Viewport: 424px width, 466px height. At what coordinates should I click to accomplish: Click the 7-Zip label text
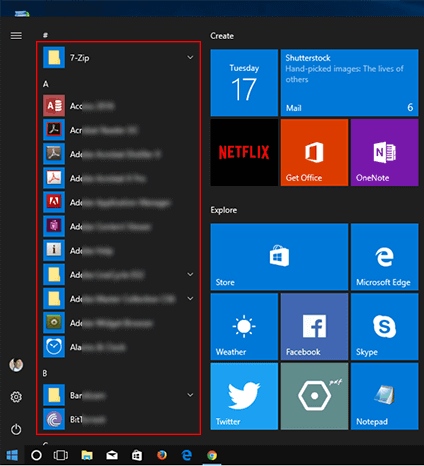tap(79, 58)
